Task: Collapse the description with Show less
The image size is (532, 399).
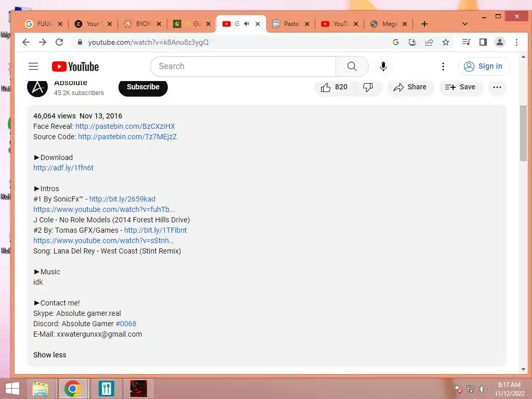Action: click(x=49, y=355)
